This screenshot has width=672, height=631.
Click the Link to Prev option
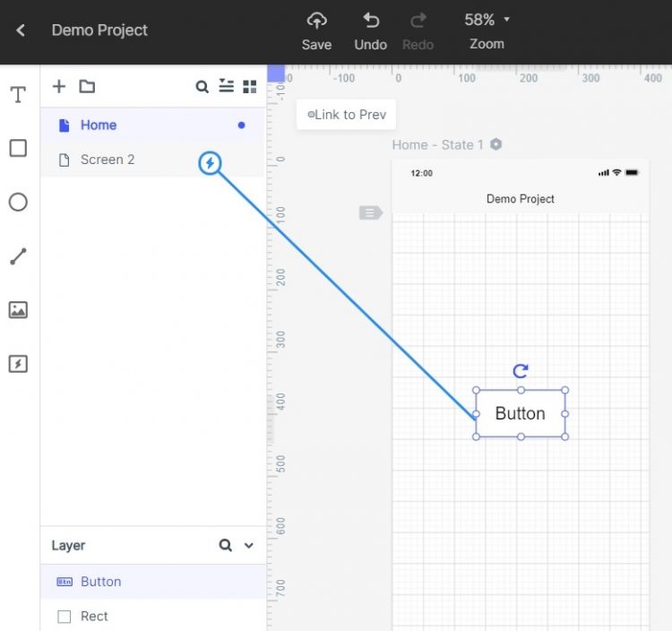click(x=346, y=115)
